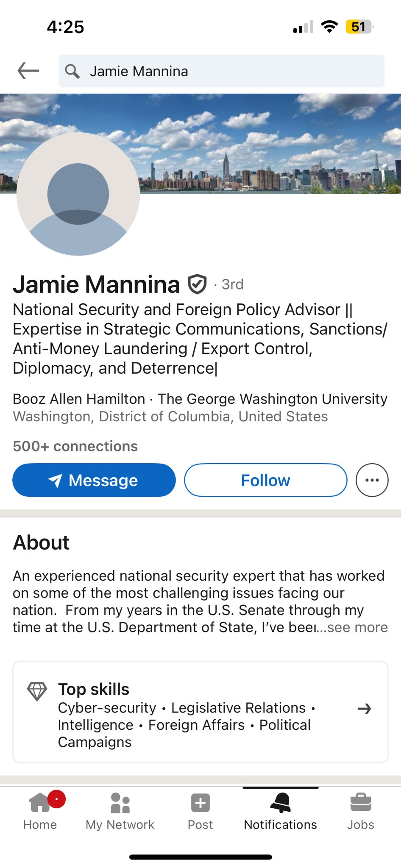Viewport: 401px width, 868px height.
Task: Go to the Jobs tab
Action: (x=361, y=811)
